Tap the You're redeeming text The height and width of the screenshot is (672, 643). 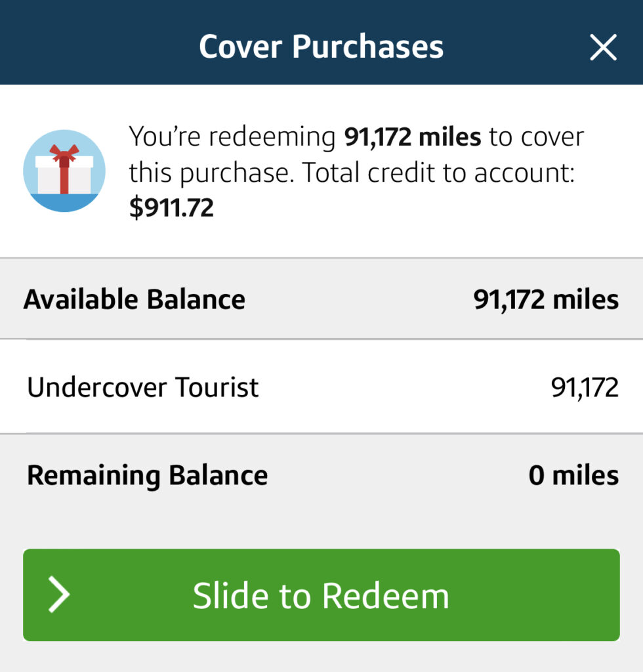233,137
